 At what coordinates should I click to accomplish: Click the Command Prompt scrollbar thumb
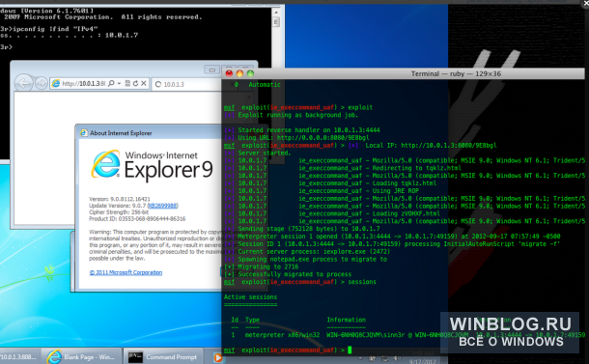[276, 22]
